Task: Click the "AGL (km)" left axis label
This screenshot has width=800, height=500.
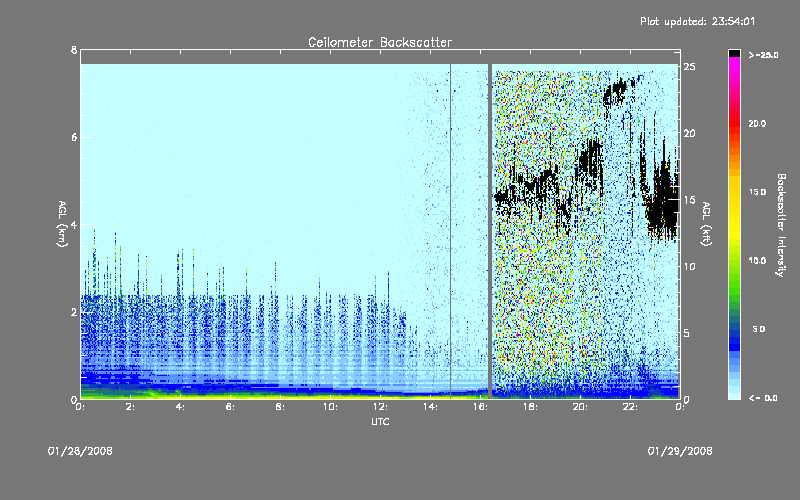Action: point(62,224)
